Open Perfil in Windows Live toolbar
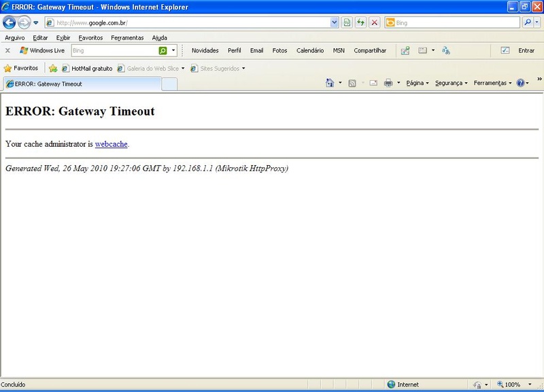This screenshot has height=392, width=544. click(x=234, y=50)
